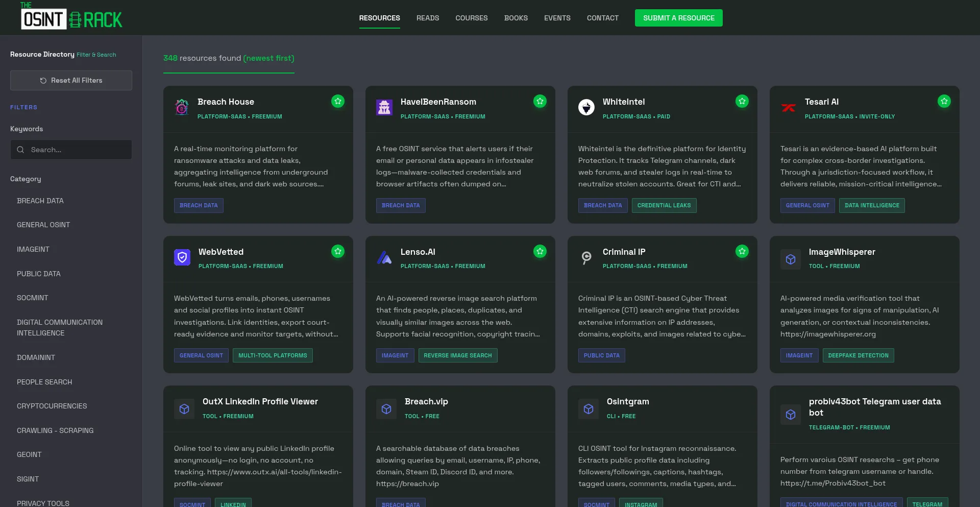Open the Osintgram resource title

pos(628,402)
